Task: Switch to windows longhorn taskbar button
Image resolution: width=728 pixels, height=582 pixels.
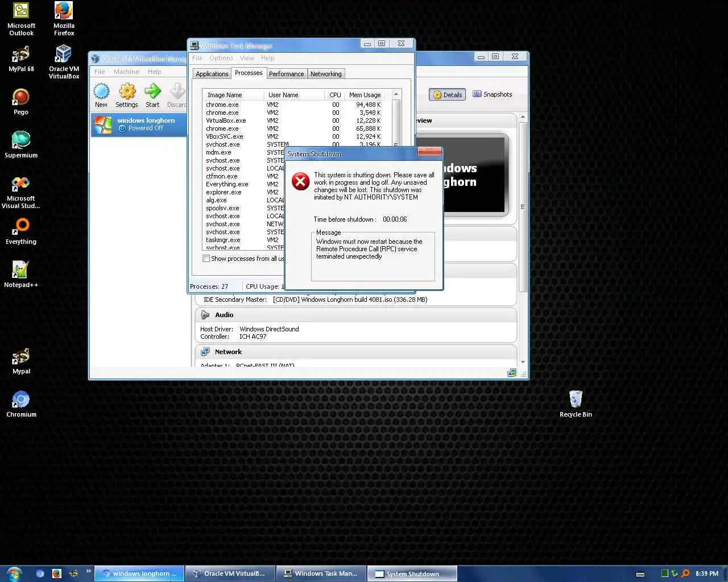Action: click(x=139, y=573)
